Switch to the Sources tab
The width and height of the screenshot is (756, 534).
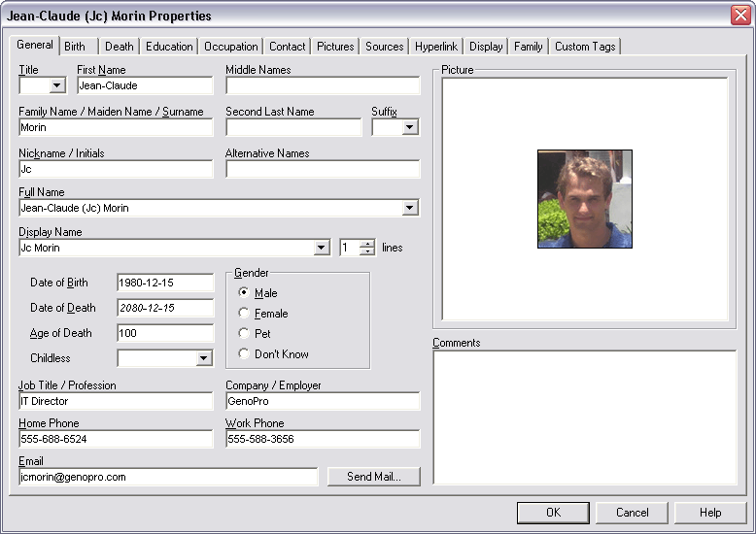tap(384, 47)
